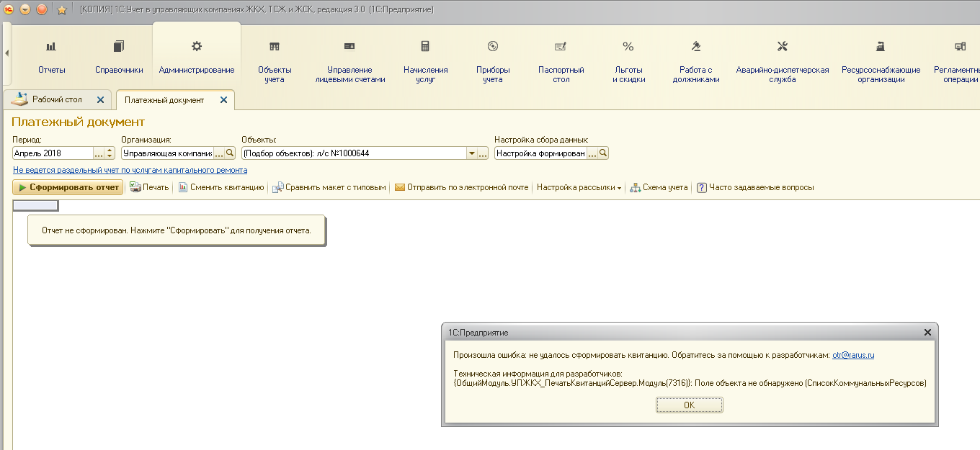This screenshot has width=980, height=450.
Task: Switch to the Рабочий стол tab
Action: (x=56, y=99)
